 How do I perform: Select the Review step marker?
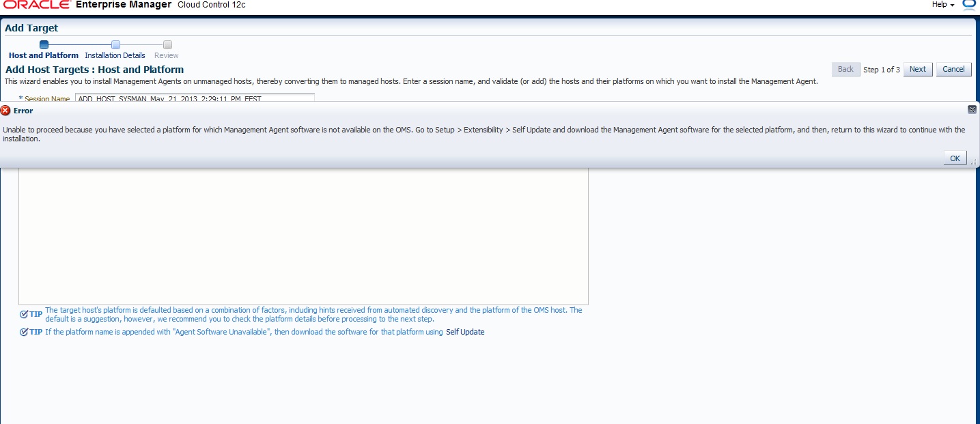click(x=167, y=45)
